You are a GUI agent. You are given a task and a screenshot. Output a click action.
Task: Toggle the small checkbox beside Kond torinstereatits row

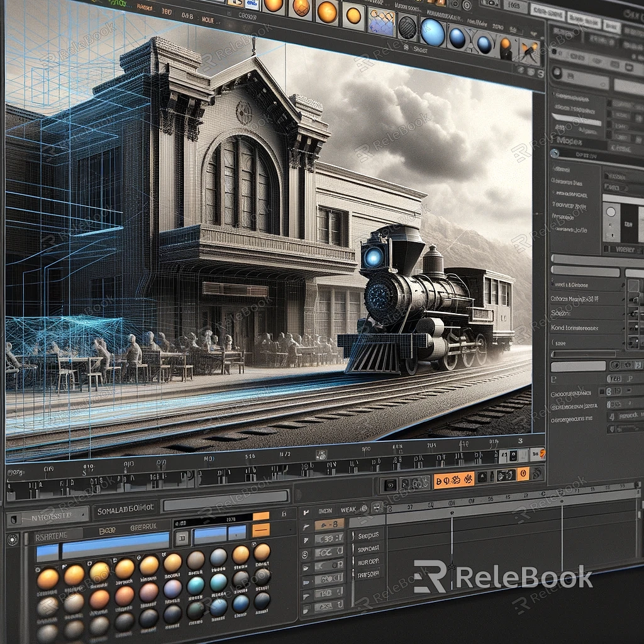point(633,328)
